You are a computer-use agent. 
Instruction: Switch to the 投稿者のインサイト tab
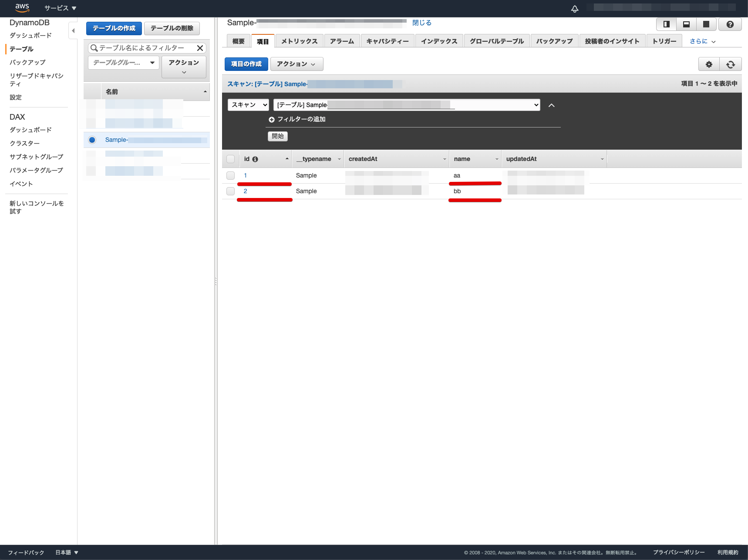[612, 41]
